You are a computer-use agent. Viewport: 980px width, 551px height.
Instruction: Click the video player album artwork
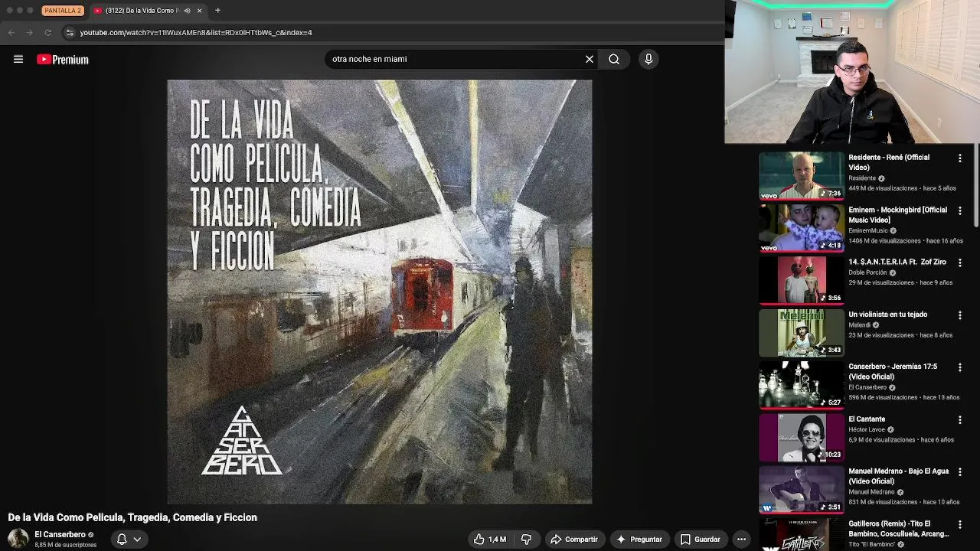380,292
